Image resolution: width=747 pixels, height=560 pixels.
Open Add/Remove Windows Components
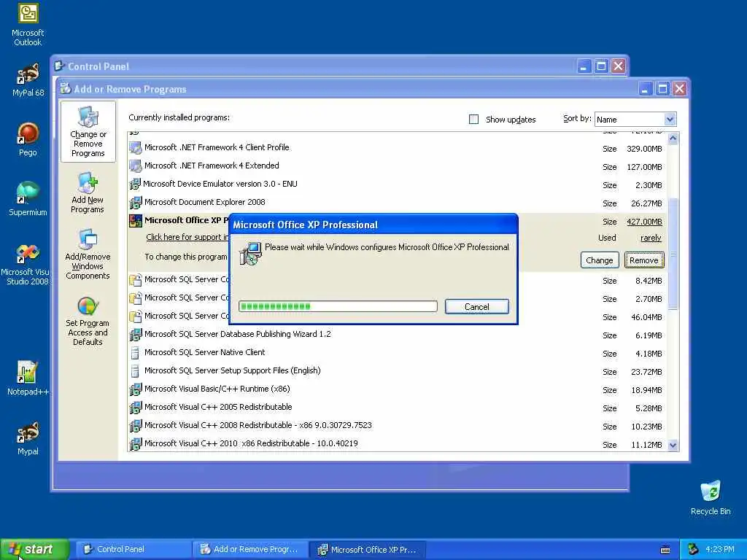[88, 254]
